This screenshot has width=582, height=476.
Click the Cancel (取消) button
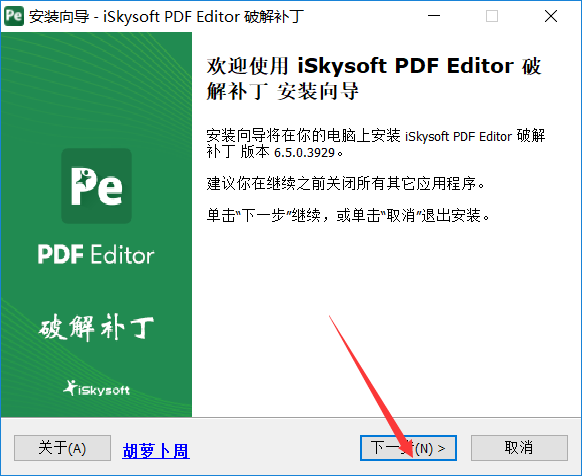click(519, 448)
